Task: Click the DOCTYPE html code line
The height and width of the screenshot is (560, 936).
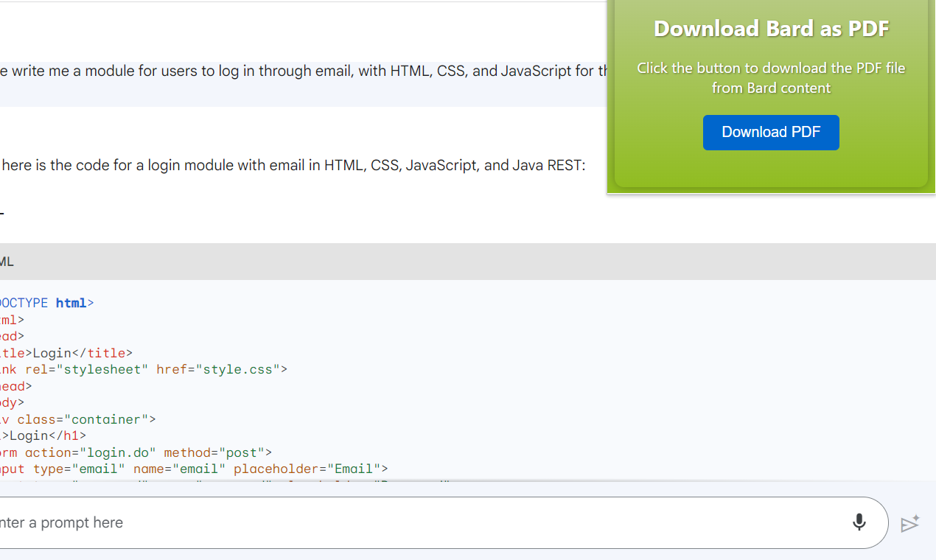Action: pyautogui.click(x=47, y=303)
